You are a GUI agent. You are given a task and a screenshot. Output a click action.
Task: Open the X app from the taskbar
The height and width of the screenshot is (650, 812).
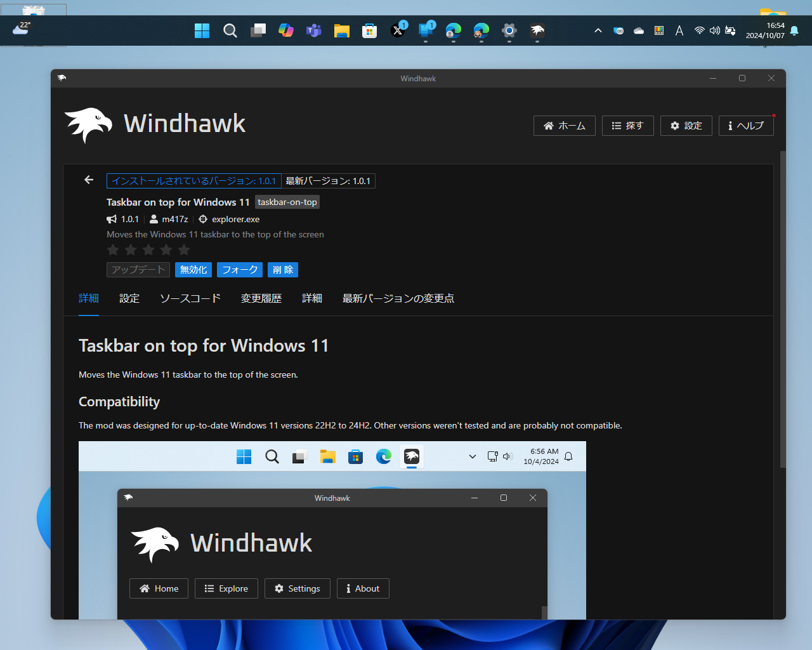coord(398,30)
